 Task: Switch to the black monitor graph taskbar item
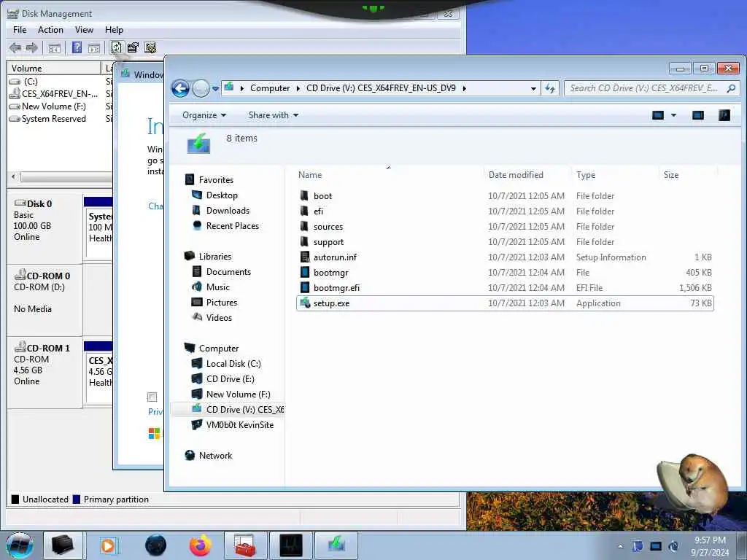tap(291, 545)
